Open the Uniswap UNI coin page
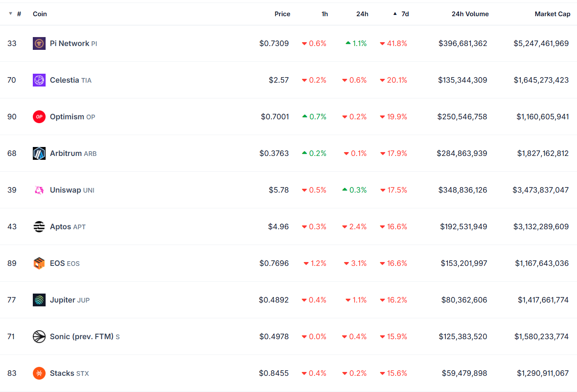This screenshot has width=577, height=392. coord(72,190)
